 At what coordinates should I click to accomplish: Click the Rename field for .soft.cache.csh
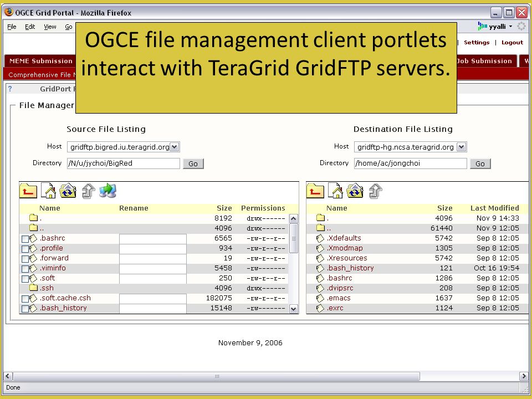[x=153, y=299]
